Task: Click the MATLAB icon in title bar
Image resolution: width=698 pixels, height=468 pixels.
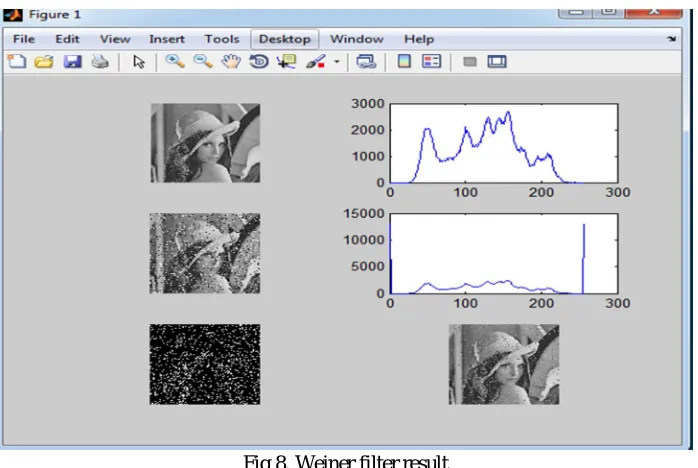Action: click(x=13, y=15)
